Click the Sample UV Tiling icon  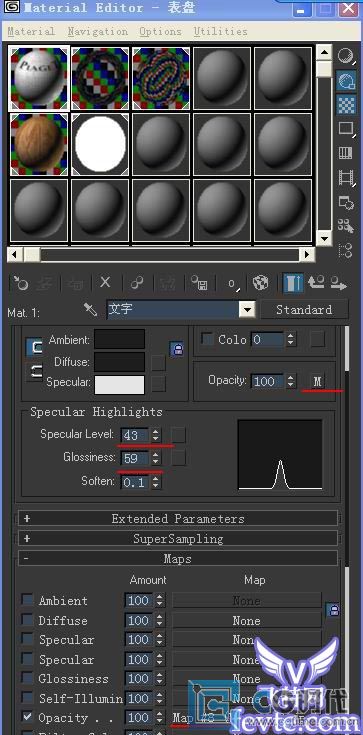[x=346, y=129]
